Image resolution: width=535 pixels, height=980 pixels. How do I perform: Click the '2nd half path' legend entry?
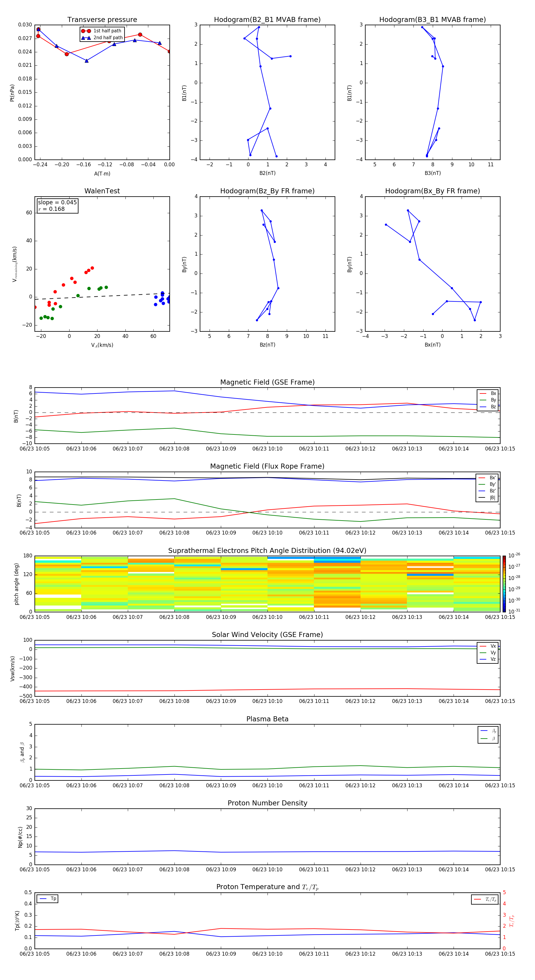coord(102,38)
